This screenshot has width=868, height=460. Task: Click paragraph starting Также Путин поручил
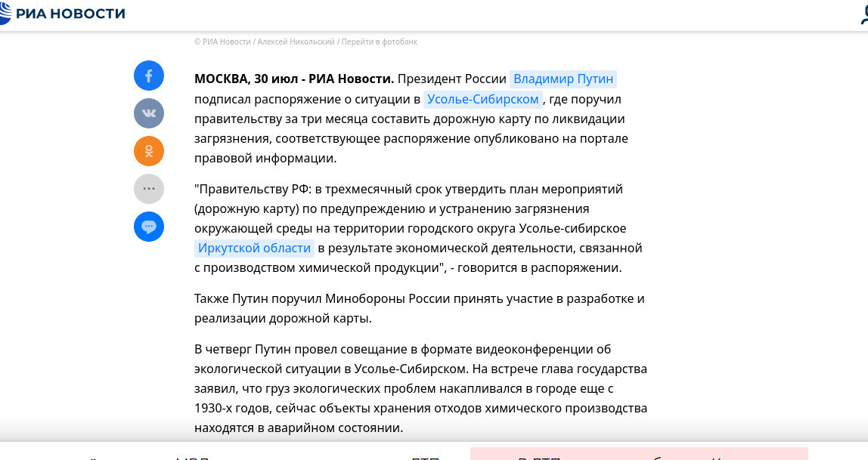point(420,308)
